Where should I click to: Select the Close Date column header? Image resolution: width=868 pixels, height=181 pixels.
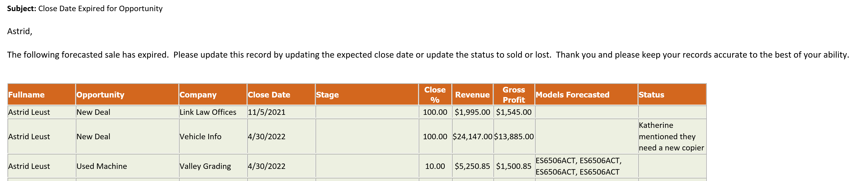coord(281,95)
